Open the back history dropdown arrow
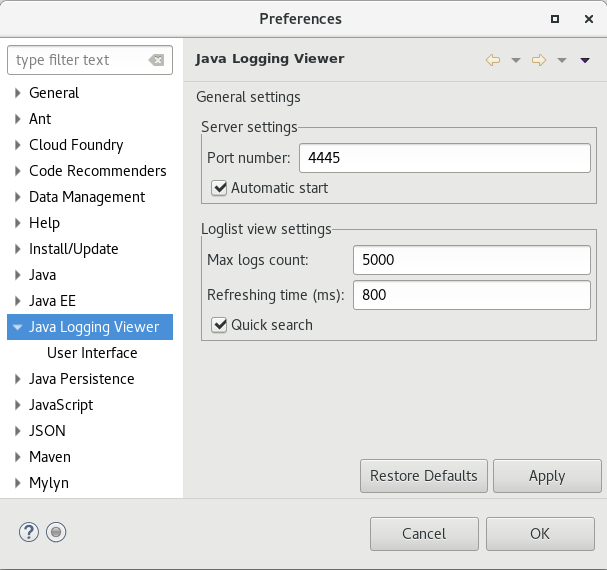 516,60
